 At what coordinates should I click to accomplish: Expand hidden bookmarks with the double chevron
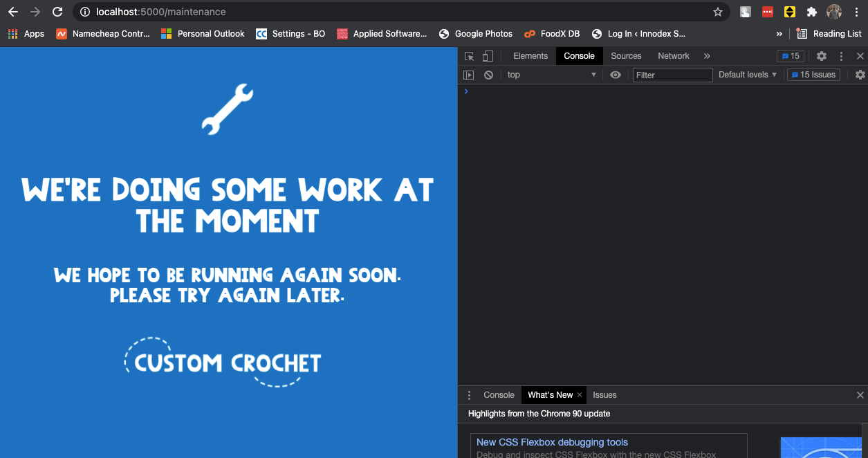pyautogui.click(x=779, y=33)
